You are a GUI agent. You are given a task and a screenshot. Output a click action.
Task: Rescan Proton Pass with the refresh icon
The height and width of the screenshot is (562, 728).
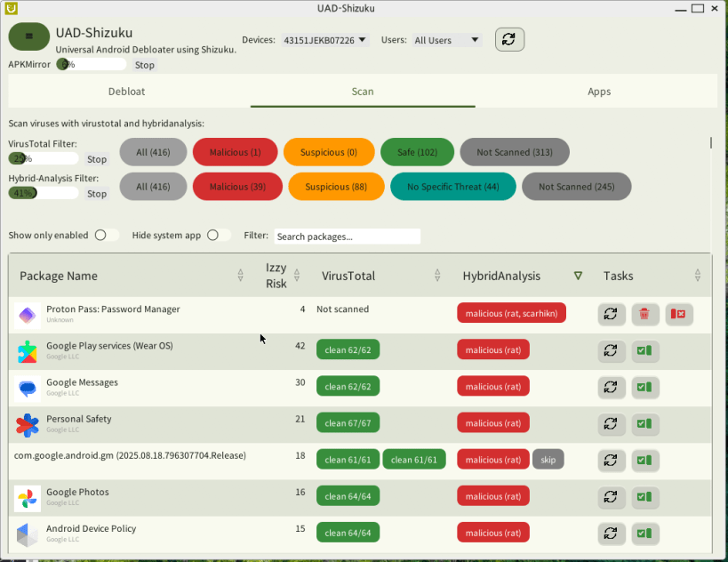coord(611,314)
